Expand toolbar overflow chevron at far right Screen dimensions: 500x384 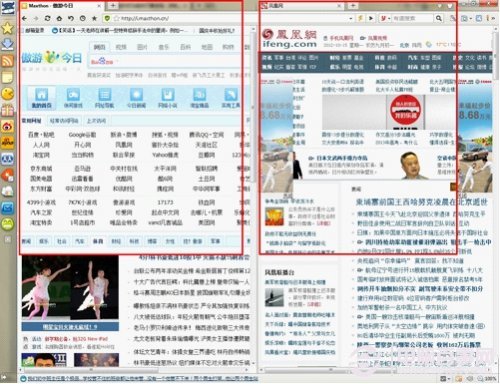(x=492, y=19)
